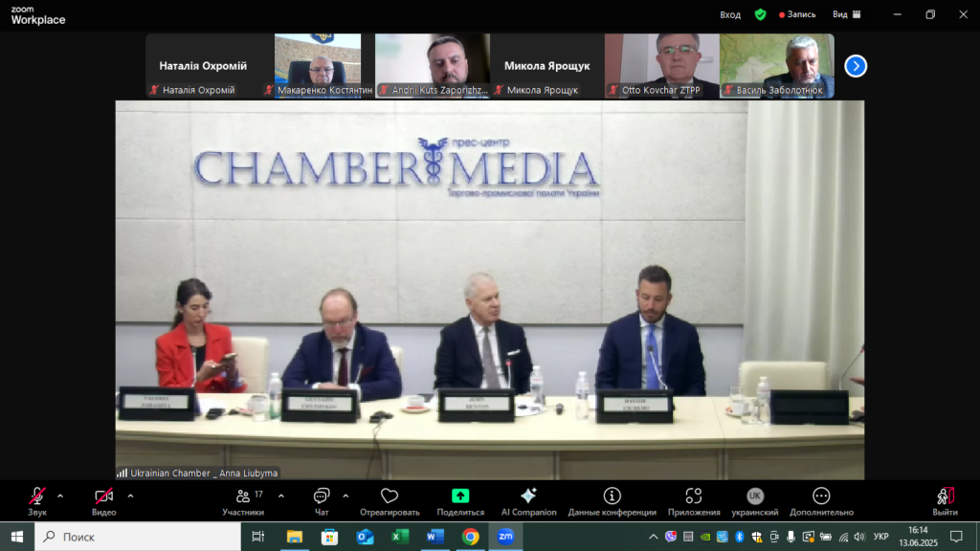Click Вход sign-in at the top

point(730,14)
